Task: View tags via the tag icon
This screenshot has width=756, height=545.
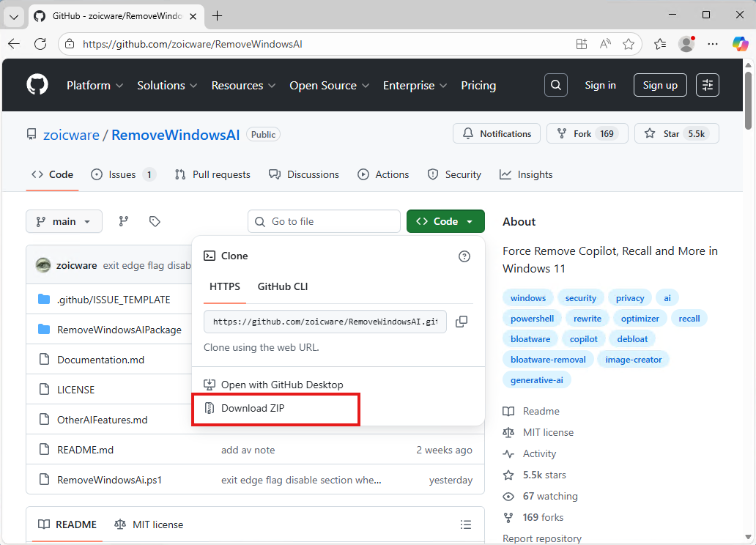Action: coord(155,221)
